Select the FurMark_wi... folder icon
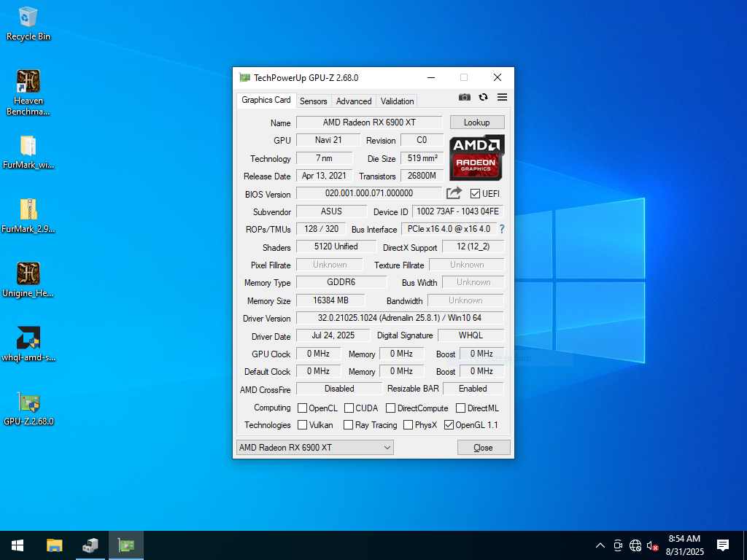The width and height of the screenshot is (747, 560). click(28, 152)
